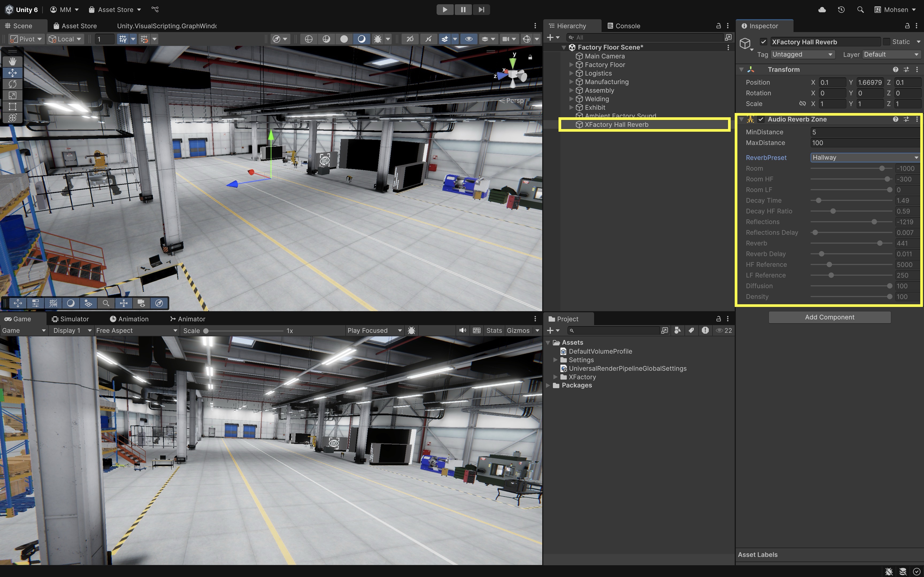Open the Undo History icon
Image resolution: width=924 pixels, height=577 pixels.
pyautogui.click(x=841, y=10)
